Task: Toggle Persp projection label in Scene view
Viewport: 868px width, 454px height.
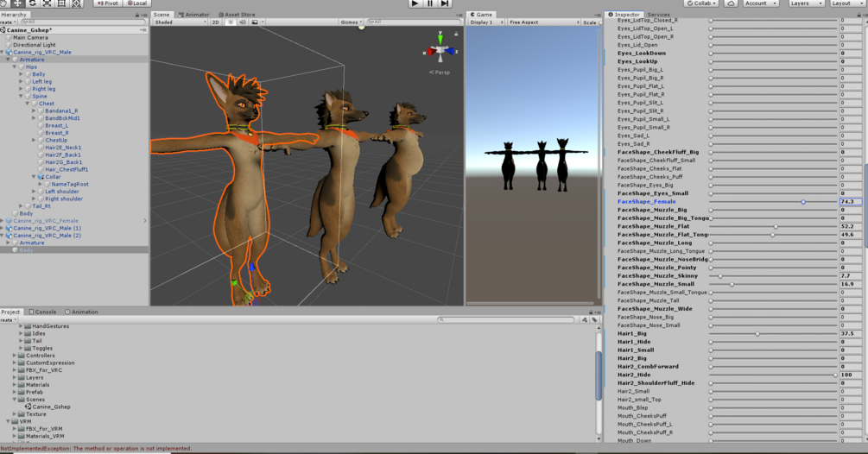Action: (x=440, y=73)
